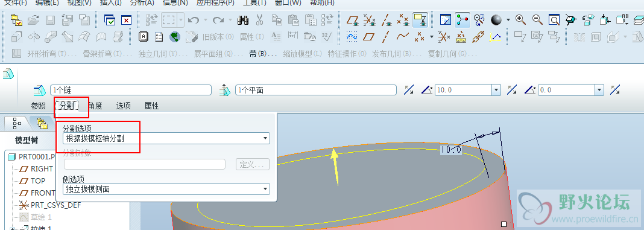Click the chain link reference icon
The width and height of the screenshot is (644, 230).
(x=479, y=37)
